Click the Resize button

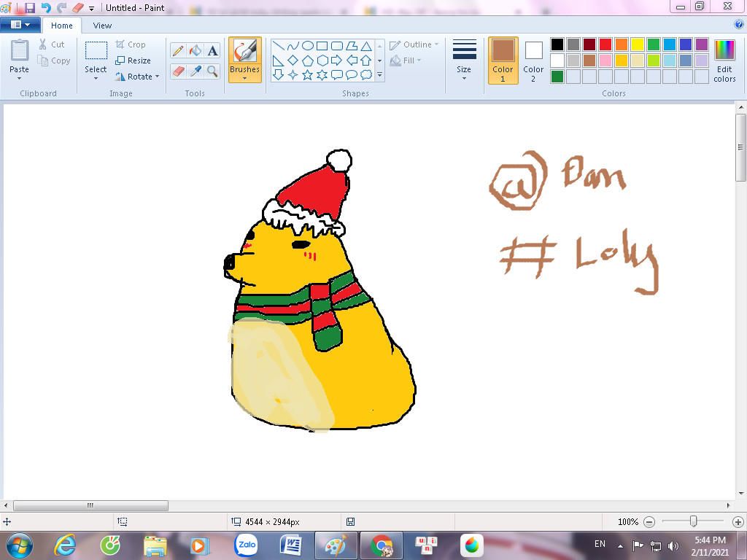pyautogui.click(x=133, y=61)
